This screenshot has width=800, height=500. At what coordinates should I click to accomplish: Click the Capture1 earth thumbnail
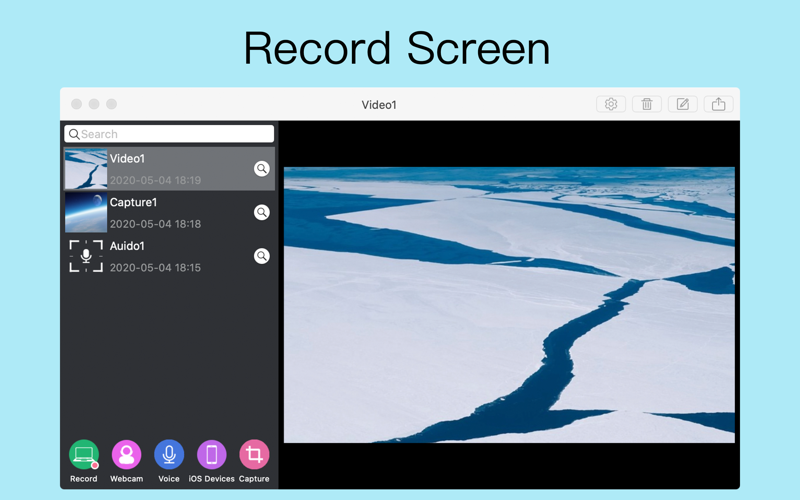[x=86, y=212]
